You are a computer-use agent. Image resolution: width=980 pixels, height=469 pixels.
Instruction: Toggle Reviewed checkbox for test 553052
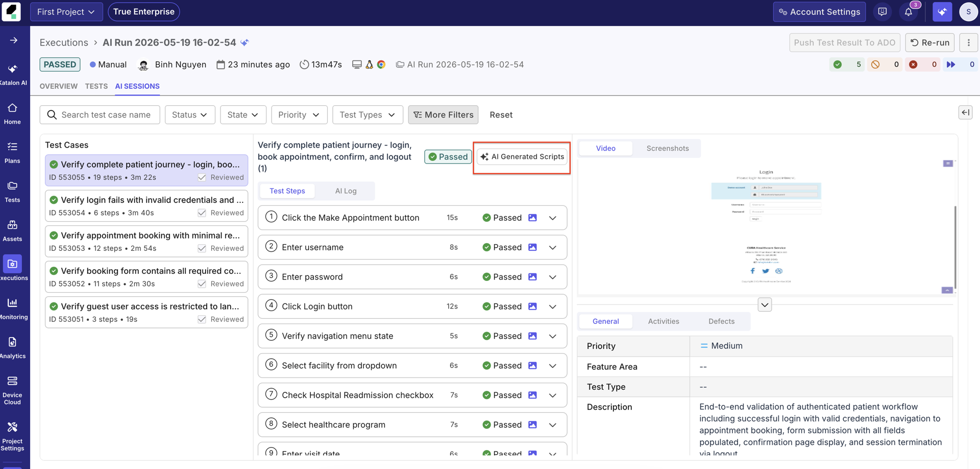pos(202,284)
